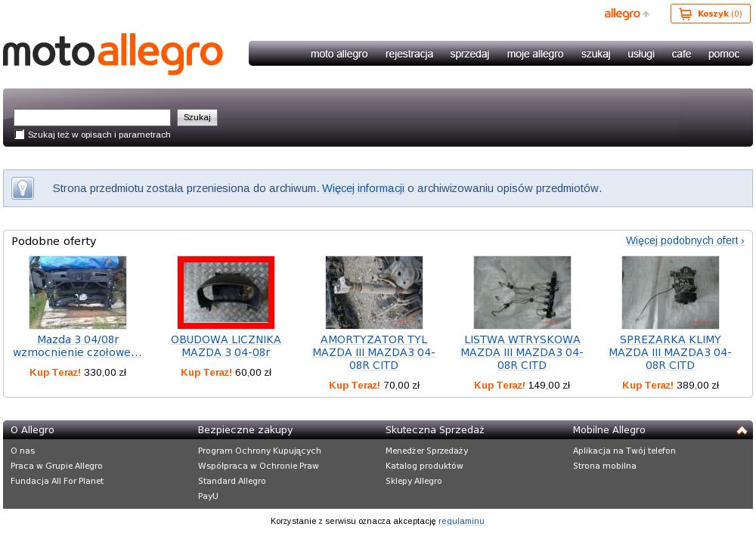Open the LISTWA WTRYSKOWA product image
The width and height of the screenshot is (756, 536).
pos(522,293)
